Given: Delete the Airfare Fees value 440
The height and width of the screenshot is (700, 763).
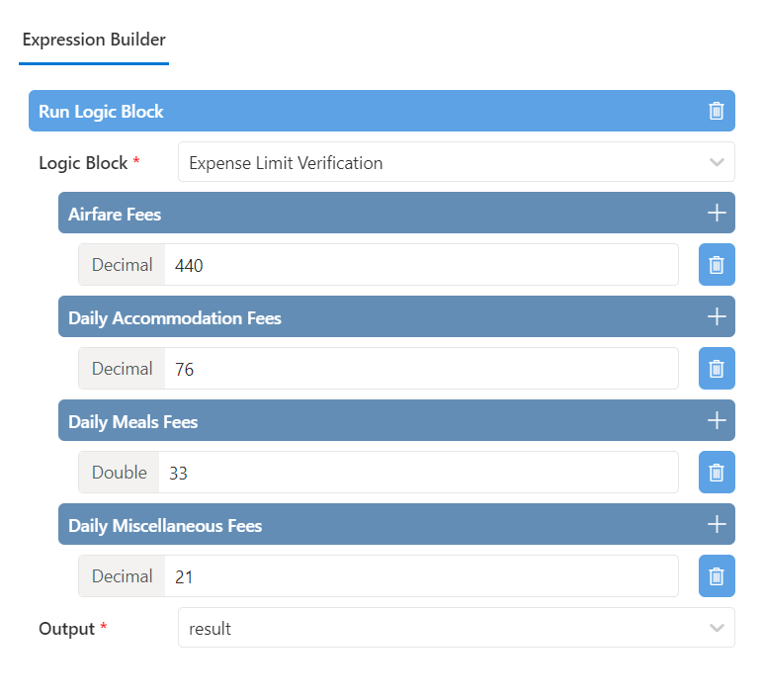Looking at the screenshot, I should coord(717,265).
